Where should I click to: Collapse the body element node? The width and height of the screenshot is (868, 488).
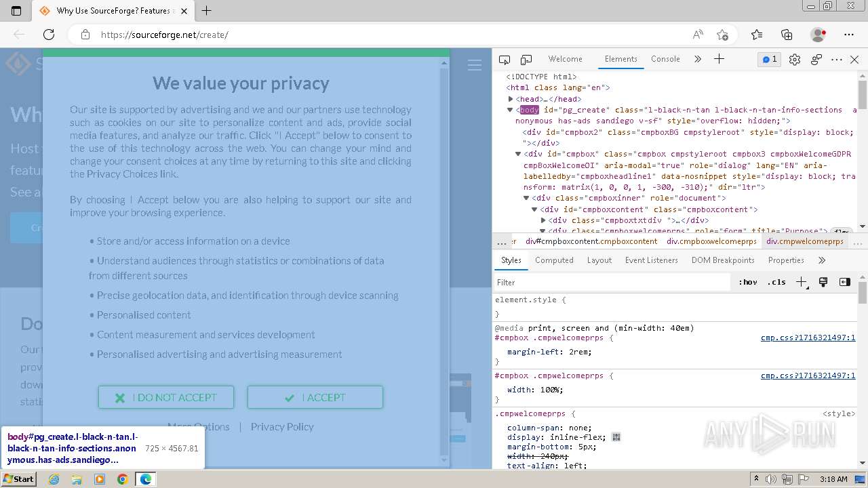(511, 110)
